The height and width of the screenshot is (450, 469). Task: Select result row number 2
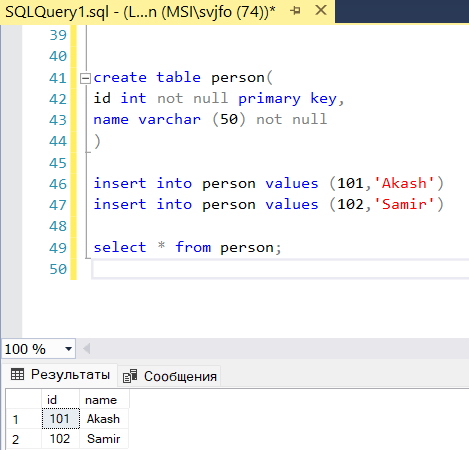pos(24,439)
